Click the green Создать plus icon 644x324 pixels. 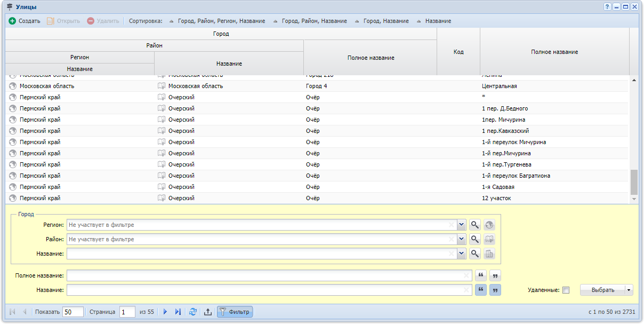[12, 21]
